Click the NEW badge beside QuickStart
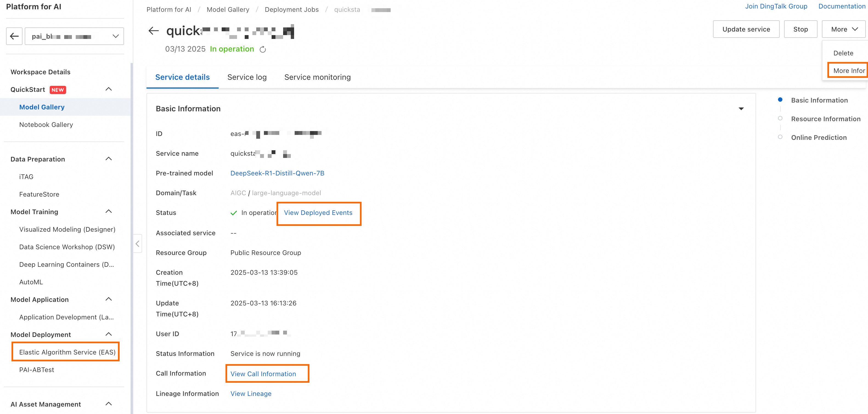The image size is (868, 414). pyautogui.click(x=58, y=90)
